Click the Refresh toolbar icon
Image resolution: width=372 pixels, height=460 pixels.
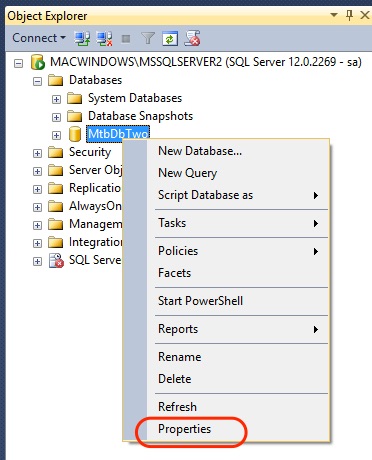tap(170, 39)
